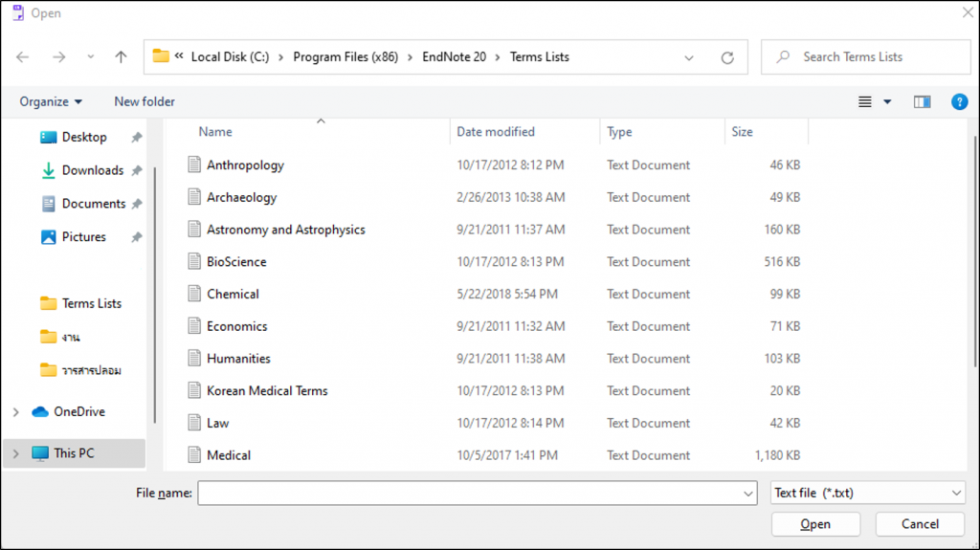Click EndNote 20 in address breadcrumb

coord(454,57)
